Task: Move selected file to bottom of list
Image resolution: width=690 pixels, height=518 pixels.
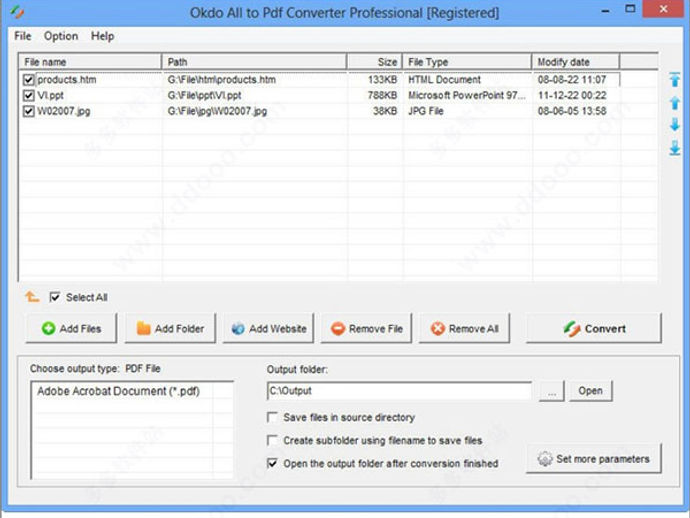Action: [674, 148]
